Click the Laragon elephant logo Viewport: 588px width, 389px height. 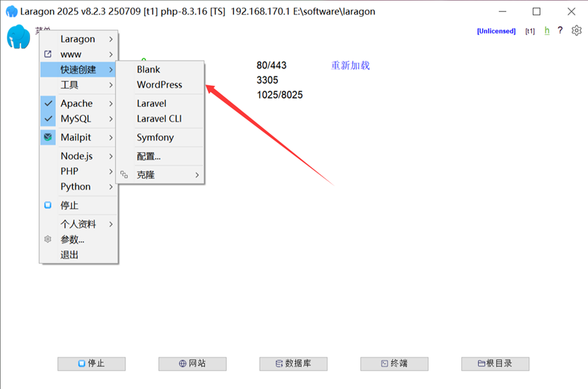pyautogui.click(x=18, y=36)
